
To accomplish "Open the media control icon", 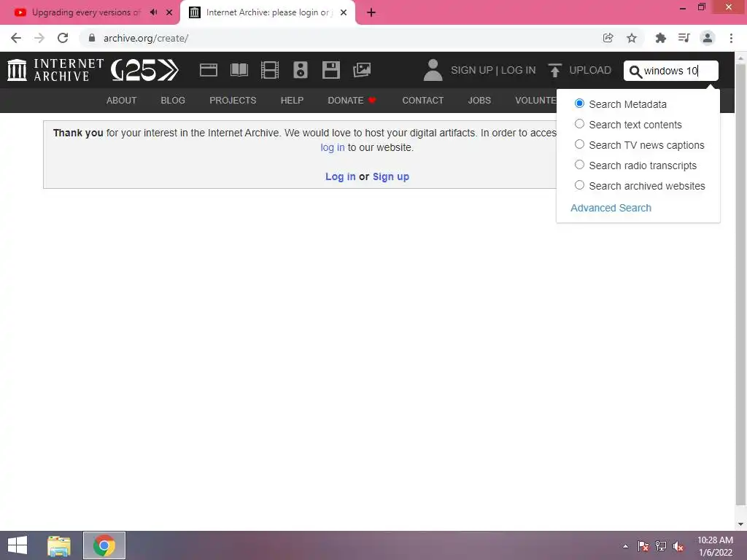I will 684,38.
